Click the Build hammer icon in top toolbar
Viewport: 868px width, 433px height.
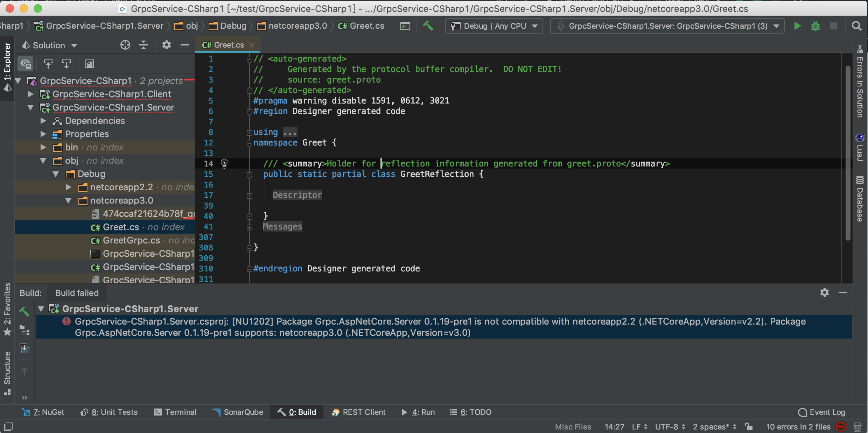pos(428,26)
